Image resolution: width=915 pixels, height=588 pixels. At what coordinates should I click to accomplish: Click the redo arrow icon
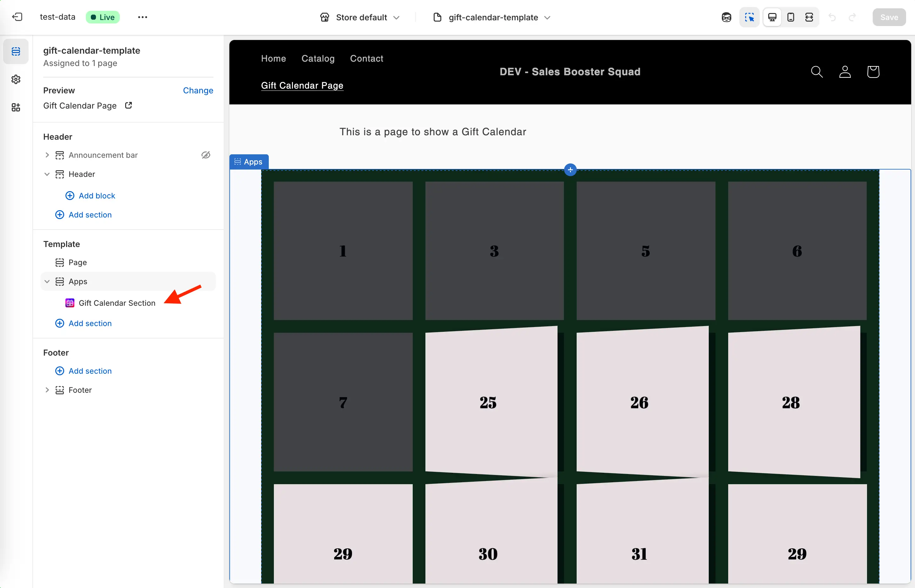click(852, 17)
